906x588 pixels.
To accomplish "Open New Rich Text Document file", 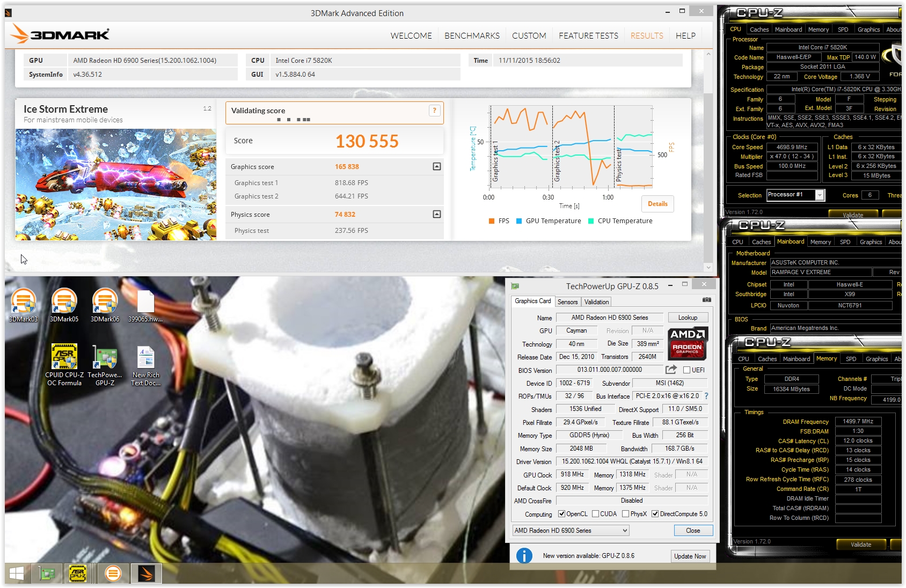I will coord(145,365).
